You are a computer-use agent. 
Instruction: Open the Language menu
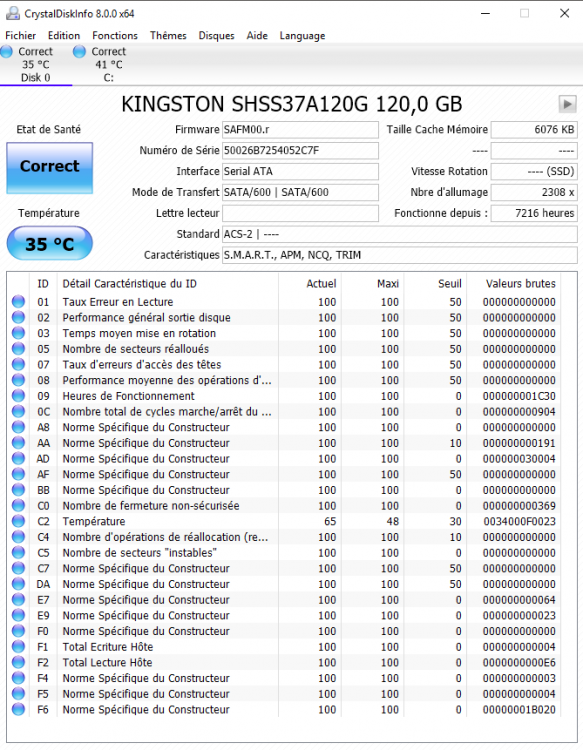click(302, 35)
